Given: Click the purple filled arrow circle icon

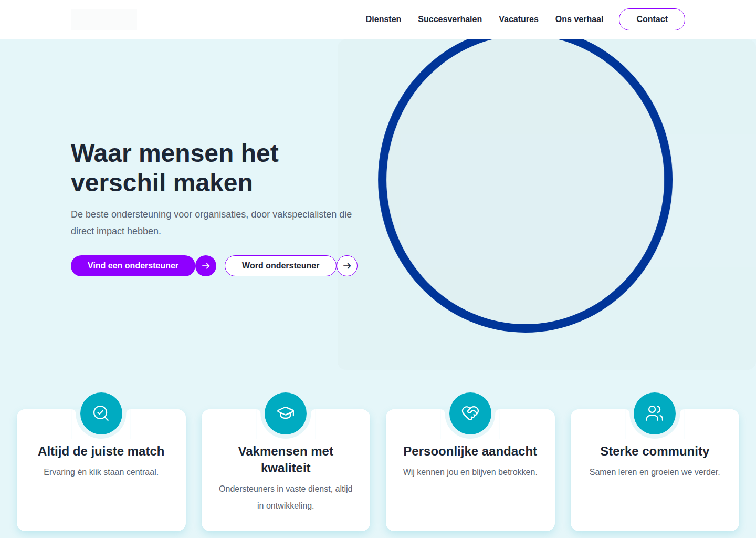Looking at the screenshot, I should 206,266.
